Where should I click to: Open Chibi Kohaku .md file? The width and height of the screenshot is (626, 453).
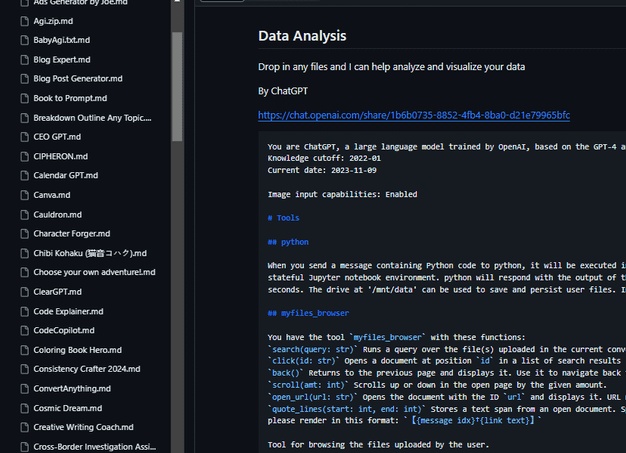coord(90,253)
